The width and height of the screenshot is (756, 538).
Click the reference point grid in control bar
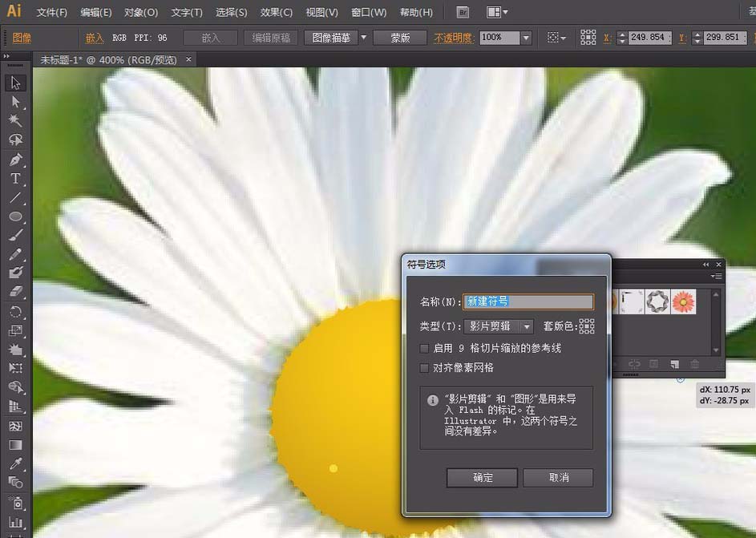click(588, 37)
